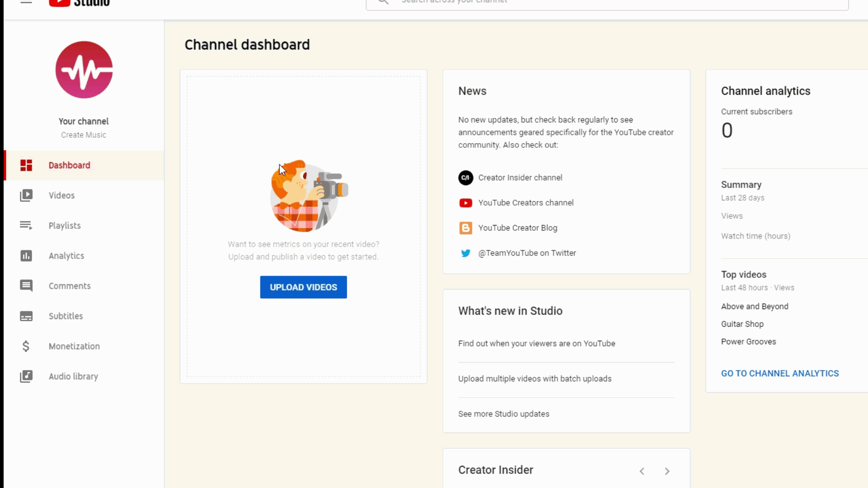The width and height of the screenshot is (868, 488).
Task: Open Playlists section
Action: click(x=84, y=225)
